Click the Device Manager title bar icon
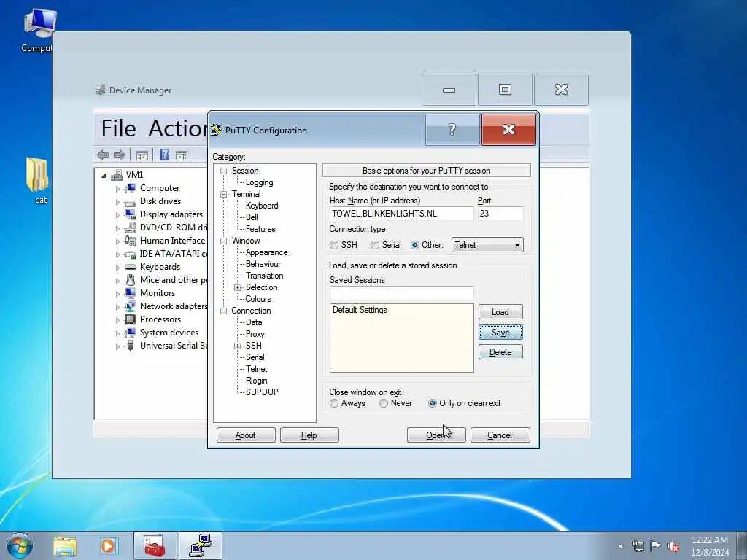 [x=100, y=90]
